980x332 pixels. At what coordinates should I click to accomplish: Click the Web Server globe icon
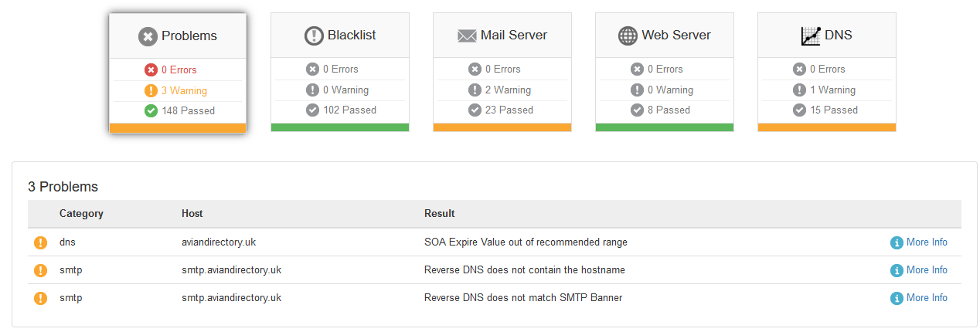click(x=628, y=36)
